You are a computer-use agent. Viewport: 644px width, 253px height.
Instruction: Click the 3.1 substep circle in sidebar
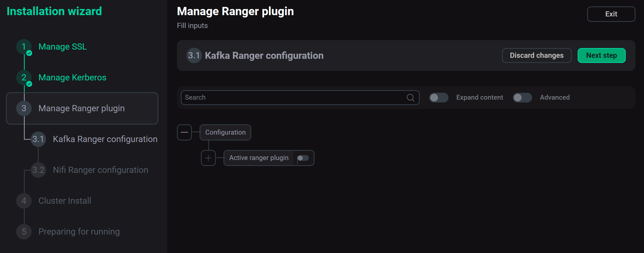[38, 139]
